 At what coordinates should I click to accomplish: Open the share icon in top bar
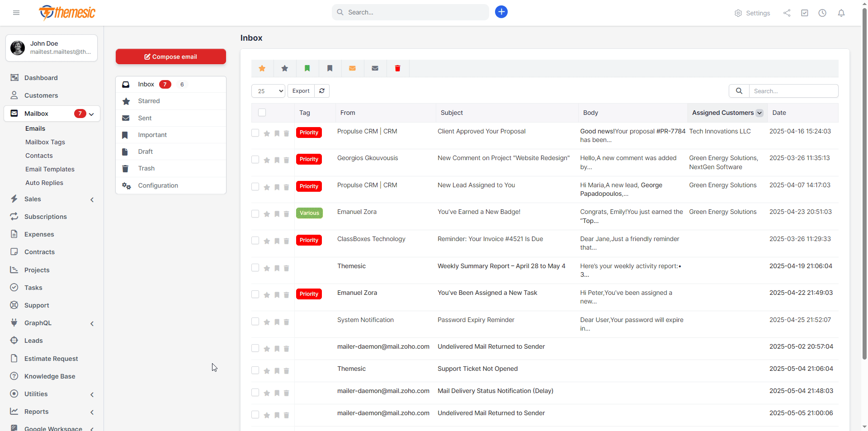point(787,13)
